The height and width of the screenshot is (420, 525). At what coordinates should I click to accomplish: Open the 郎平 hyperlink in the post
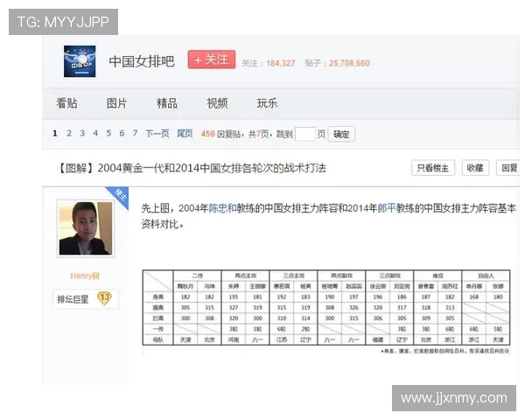(x=387, y=208)
